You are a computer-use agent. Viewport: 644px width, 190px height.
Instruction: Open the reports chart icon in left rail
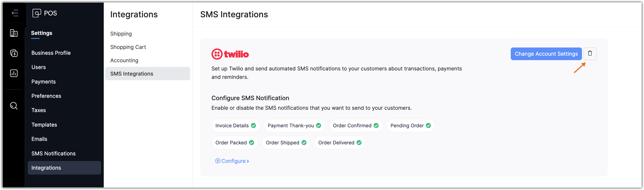tap(14, 73)
